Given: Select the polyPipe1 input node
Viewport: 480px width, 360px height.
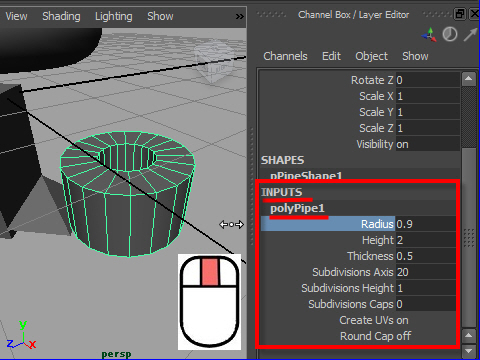Looking at the screenshot, I should (x=297, y=208).
